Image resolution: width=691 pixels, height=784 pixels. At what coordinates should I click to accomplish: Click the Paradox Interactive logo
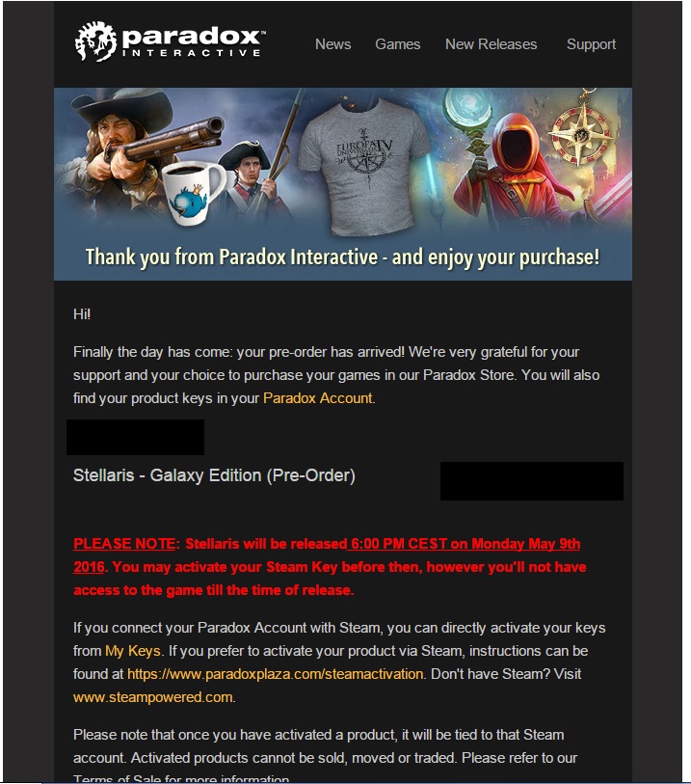pos(170,41)
